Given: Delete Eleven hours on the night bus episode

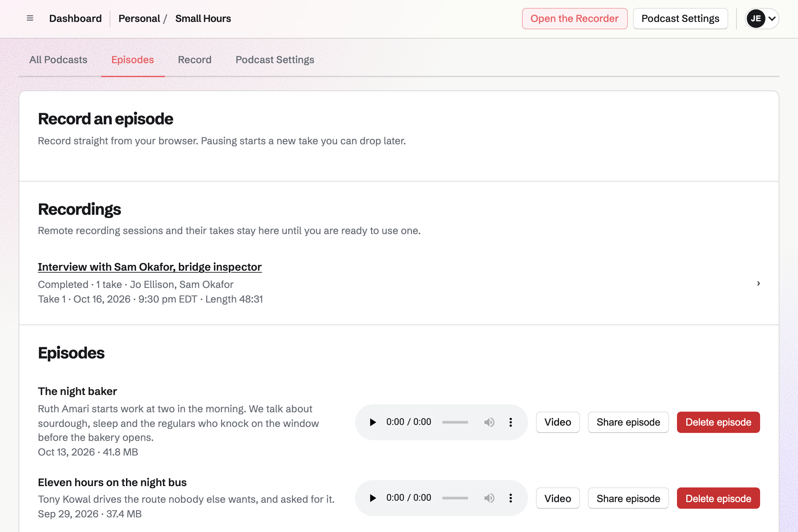Looking at the screenshot, I should (x=718, y=498).
